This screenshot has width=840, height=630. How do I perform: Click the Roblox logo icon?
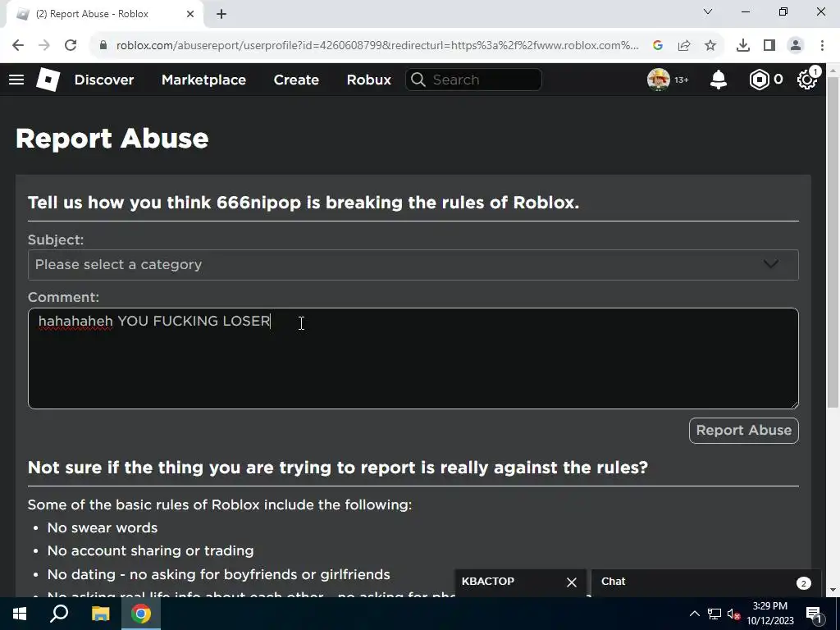pos(48,80)
